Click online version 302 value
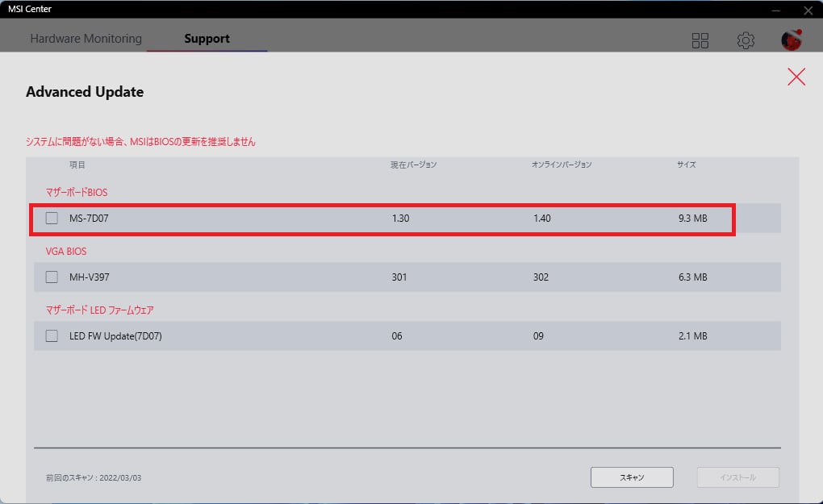Image resolution: width=823 pixels, height=504 pixels. pos(541,277)
